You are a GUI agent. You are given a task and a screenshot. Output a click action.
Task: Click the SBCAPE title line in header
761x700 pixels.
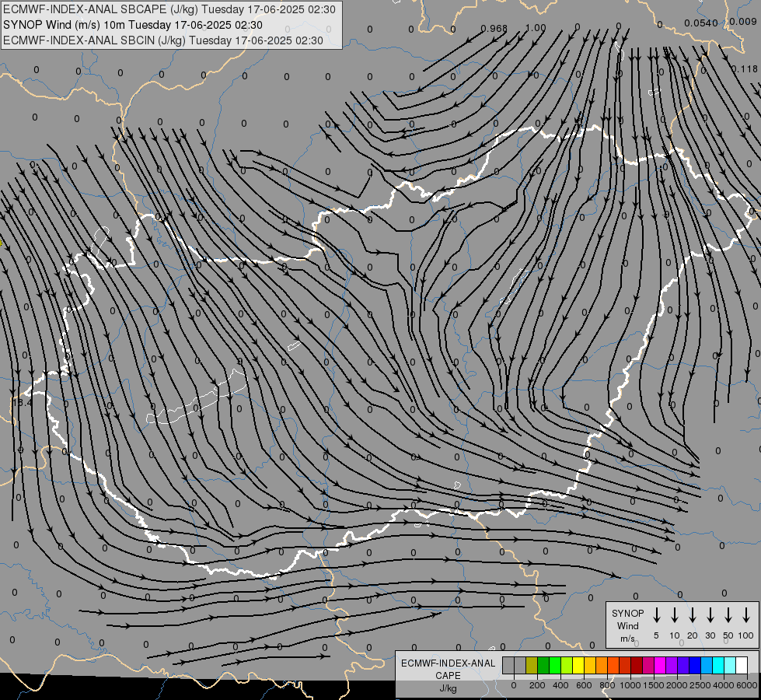click(169, 9)
